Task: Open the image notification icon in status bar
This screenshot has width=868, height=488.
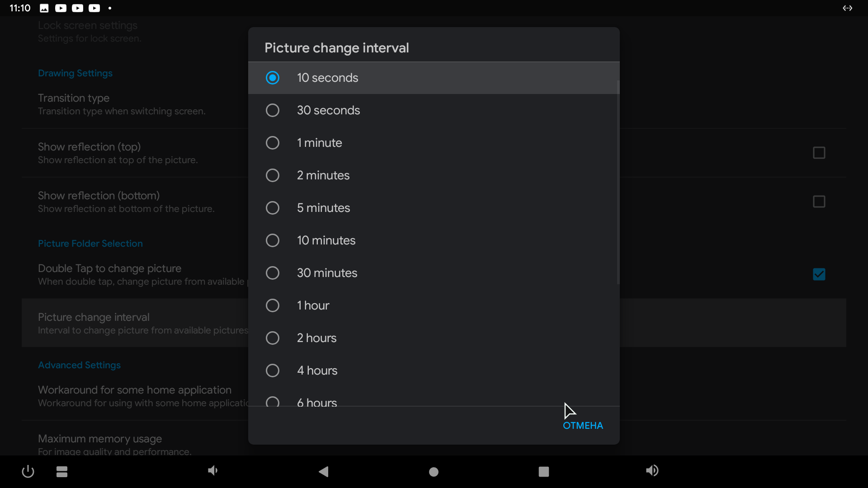Action: (x=44, y=8)
